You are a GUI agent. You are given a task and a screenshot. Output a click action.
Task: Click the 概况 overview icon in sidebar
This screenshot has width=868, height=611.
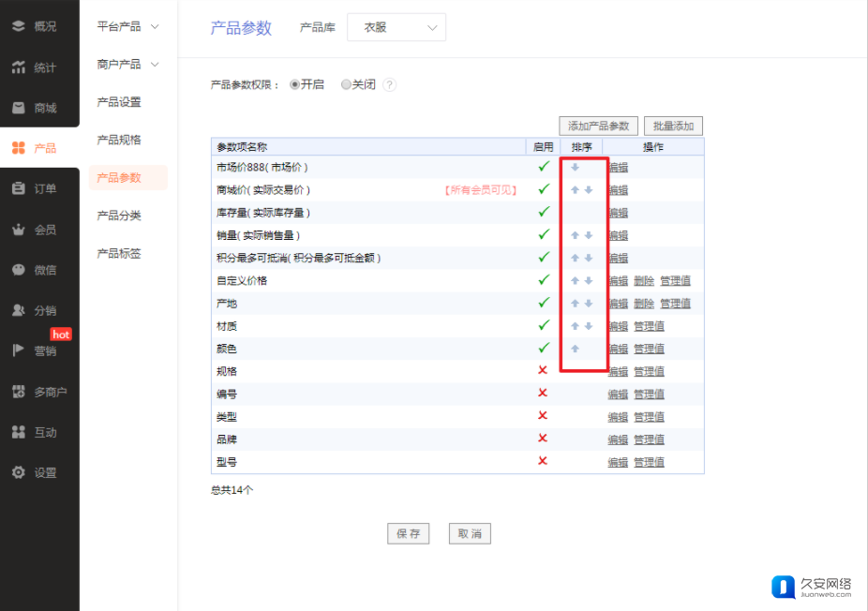[18, 26]
